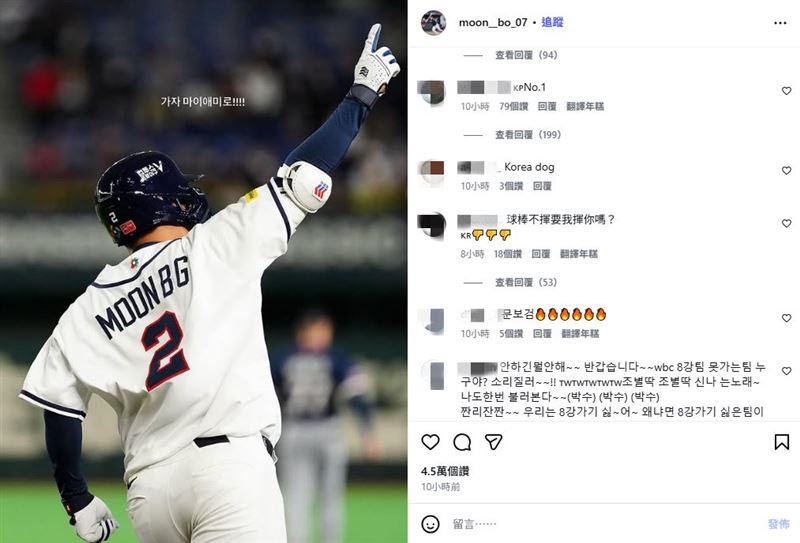
Task: Open the emoji picker smiley icon
Action: [430, 524]
